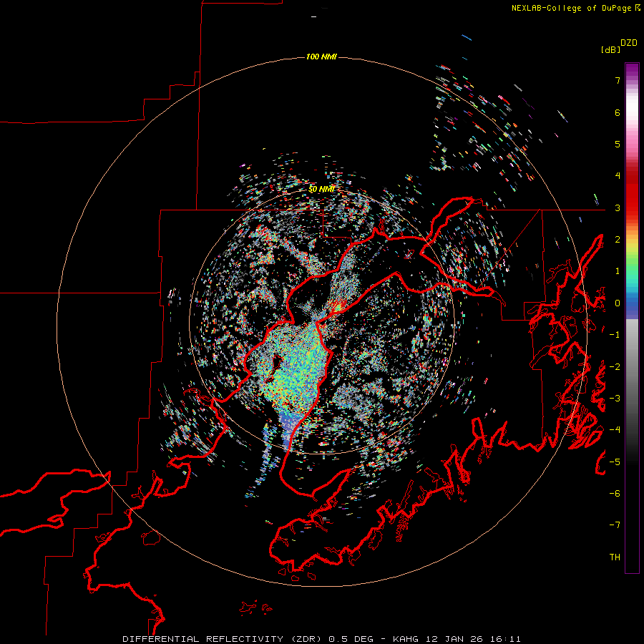Click the -7 value on the colorbar scale
This screenshot has width=644, height=644.
point(615,525)
